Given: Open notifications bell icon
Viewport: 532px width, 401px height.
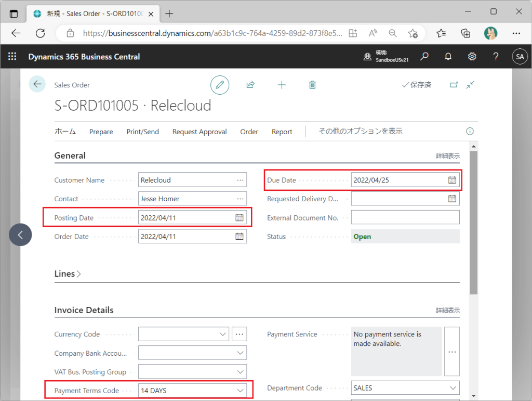Looking at the screenshot, I should pyautogui.click(x=448, y=56).
